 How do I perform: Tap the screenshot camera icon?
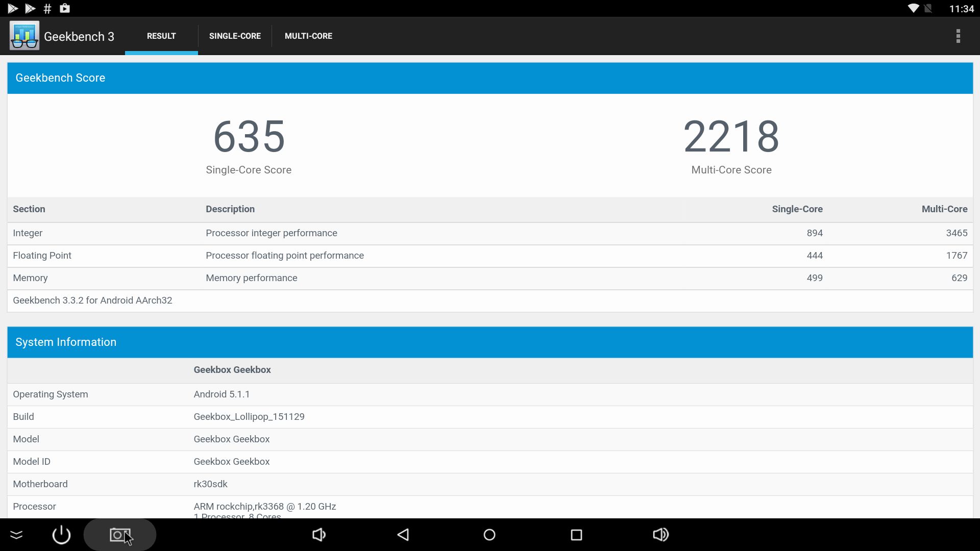[x=120, y=535]
